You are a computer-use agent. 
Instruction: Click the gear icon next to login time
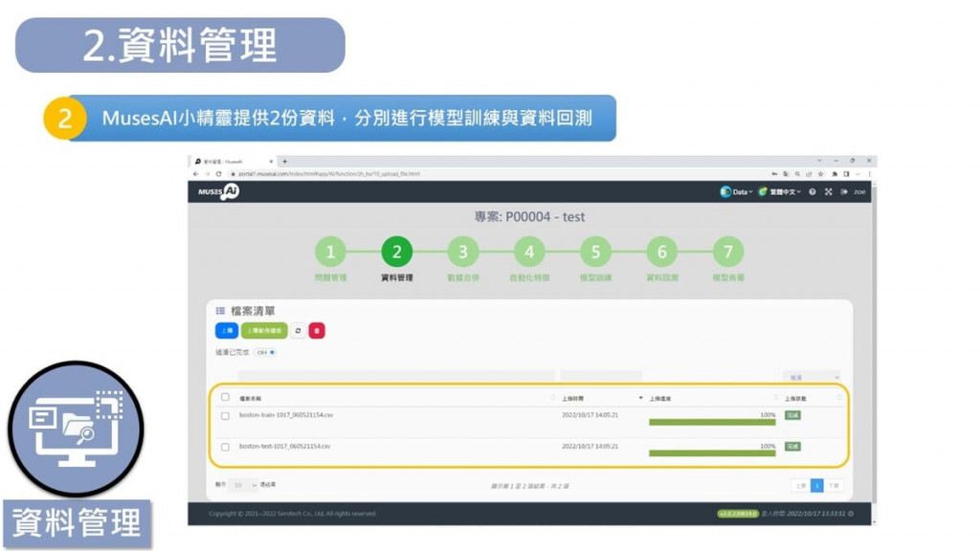click(x=851, y=514)
